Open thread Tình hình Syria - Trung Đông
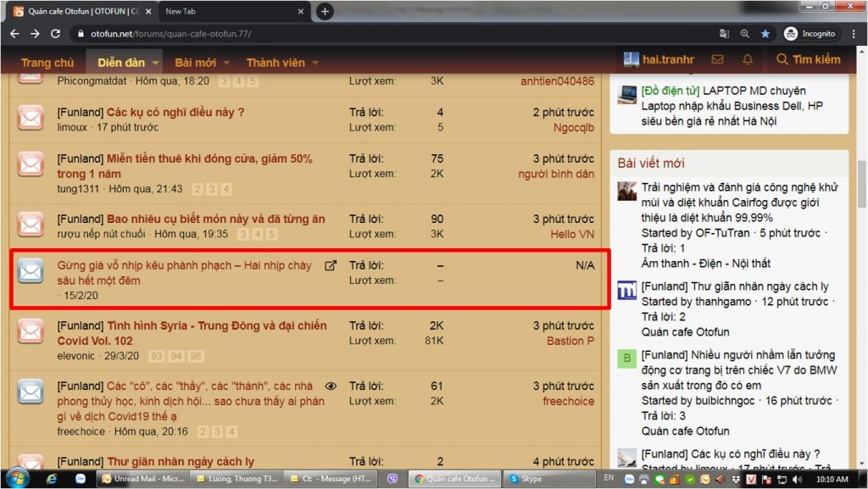The width and height of the screenshot is (868, 489). pos(192,333)
